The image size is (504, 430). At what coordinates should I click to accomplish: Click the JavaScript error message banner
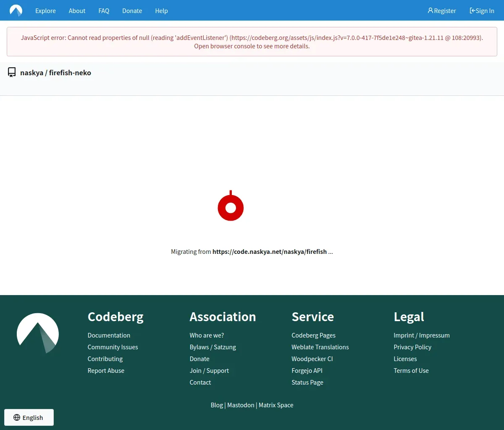coord(252,42)
